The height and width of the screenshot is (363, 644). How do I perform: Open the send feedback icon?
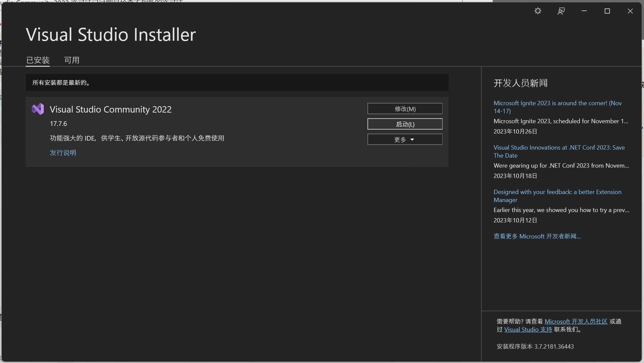(x=561, y=11)
